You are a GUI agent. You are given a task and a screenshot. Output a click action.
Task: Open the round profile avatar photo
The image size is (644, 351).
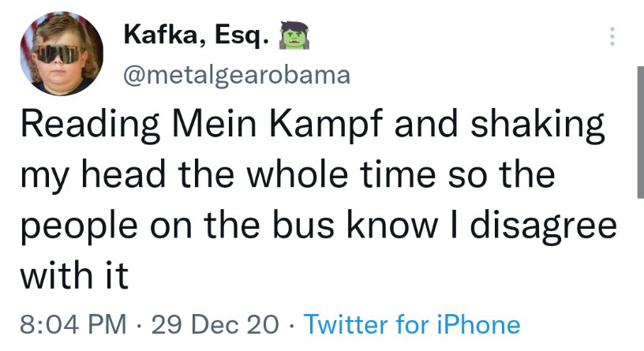point(62,54)
